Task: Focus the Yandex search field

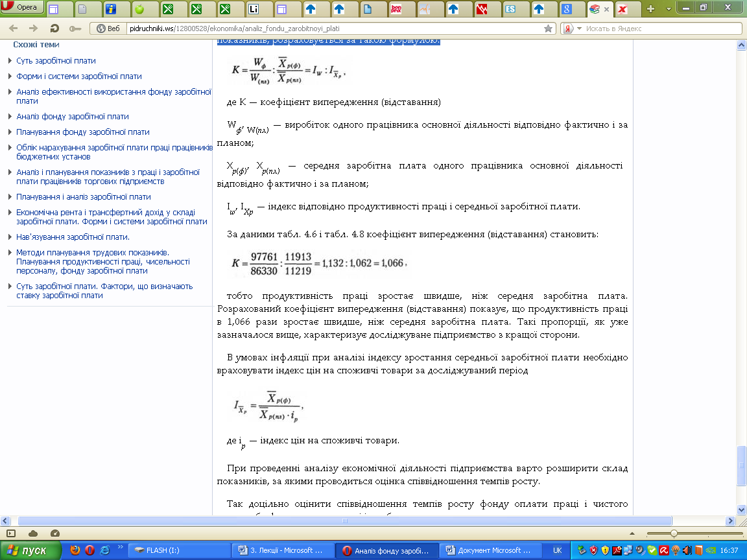Action: [661, 29]
